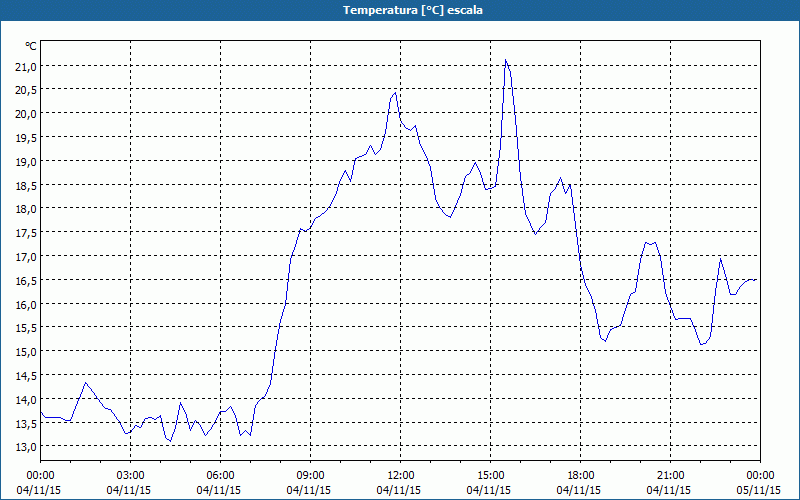Click the 18:00 time axis label
The image size is (800, 500).
580,476
